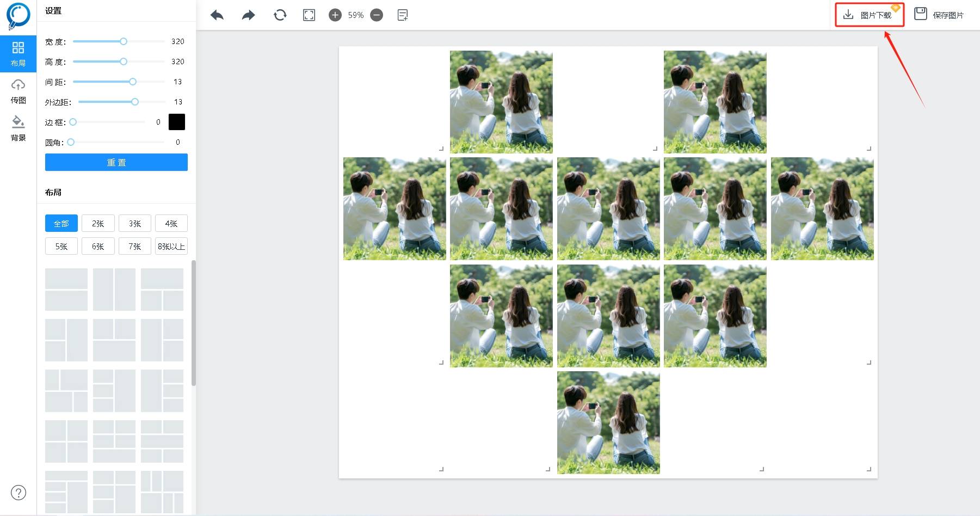Click the add note icon in toolbar
This screenshot has width=980, height=516.
(403, 15)
